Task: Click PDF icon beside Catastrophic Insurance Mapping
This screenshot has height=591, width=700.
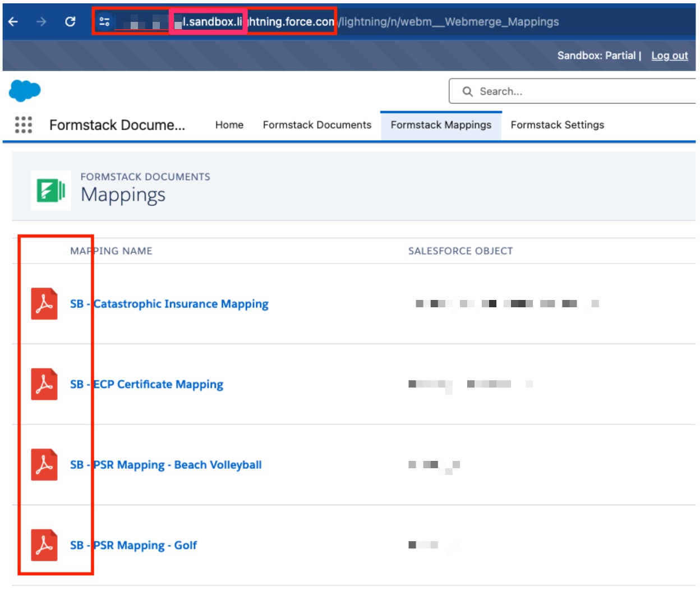Action: pos(44,304)
